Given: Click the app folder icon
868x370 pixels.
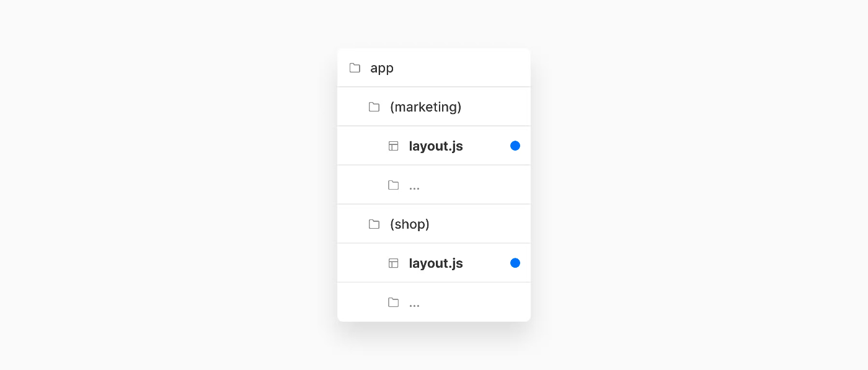Looking at the screenshot, I should [355, 68].
